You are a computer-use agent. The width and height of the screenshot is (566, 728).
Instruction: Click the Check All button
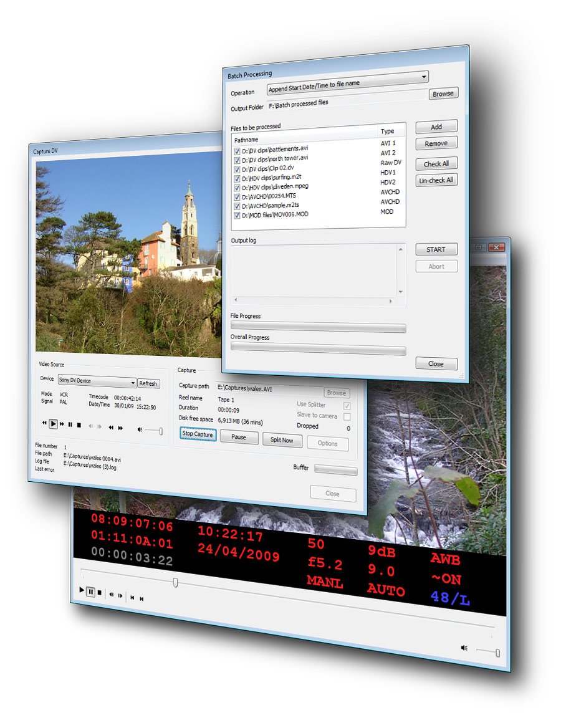(436, 163)
